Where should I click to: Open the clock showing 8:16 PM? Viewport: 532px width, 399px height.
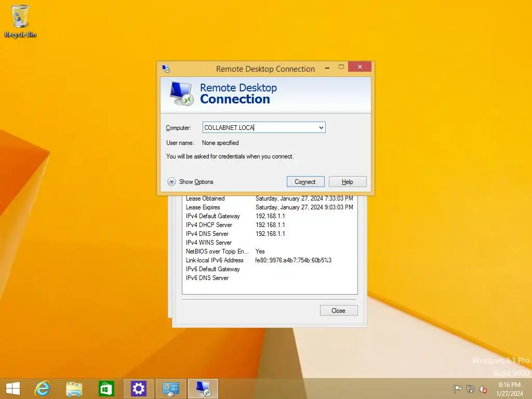click(x=510, y=389)
